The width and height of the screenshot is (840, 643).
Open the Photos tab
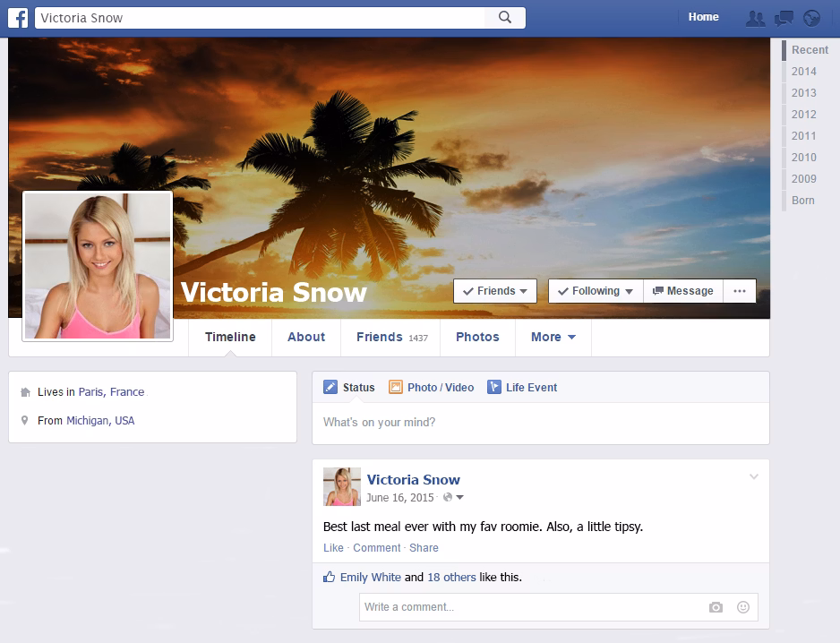477,337
